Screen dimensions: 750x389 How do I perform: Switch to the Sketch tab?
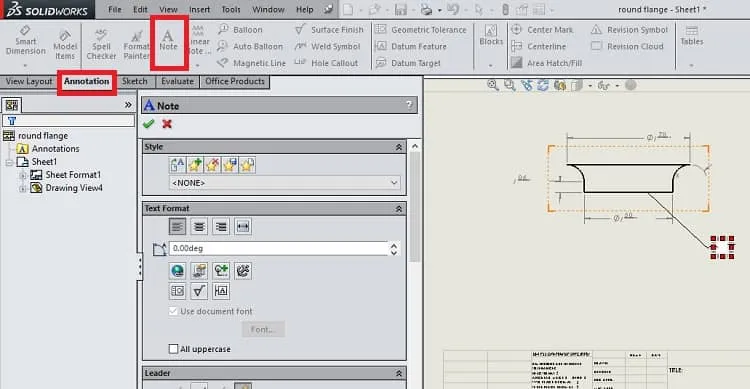pos(134,81)
